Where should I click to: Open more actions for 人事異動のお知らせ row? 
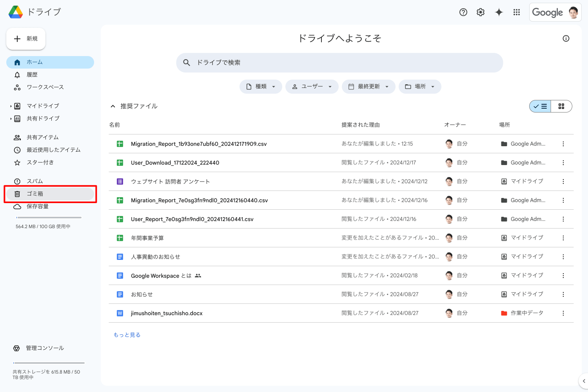[563, 257]
